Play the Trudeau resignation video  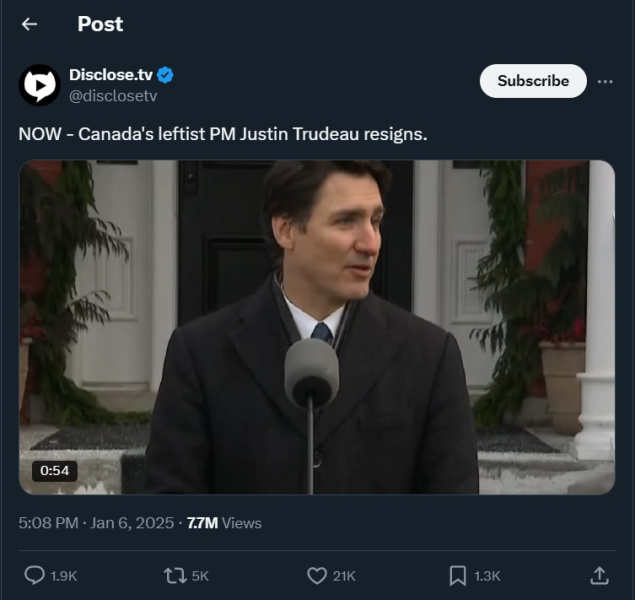point(316,327)
